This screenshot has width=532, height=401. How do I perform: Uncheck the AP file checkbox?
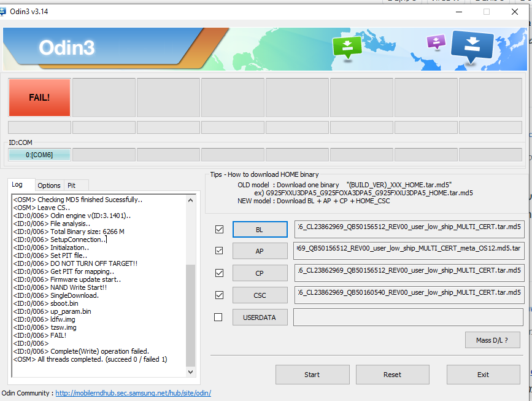(219, 251)
